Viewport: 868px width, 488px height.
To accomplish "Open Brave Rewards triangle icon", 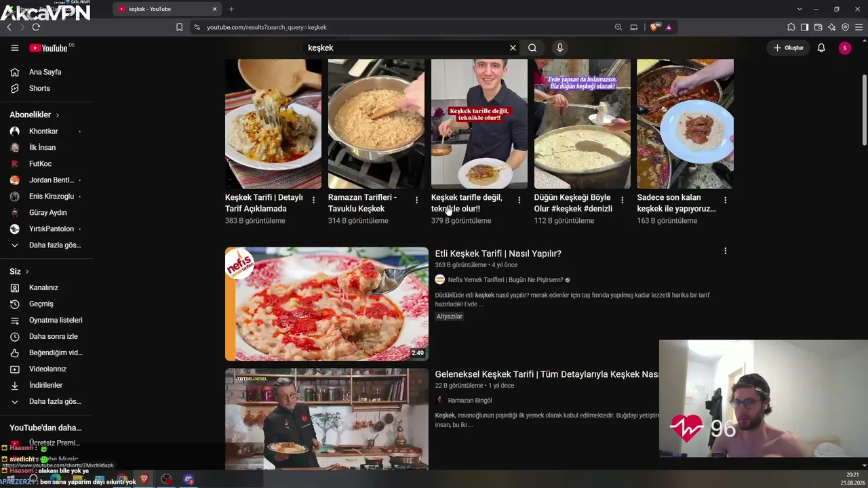I will [669, 27].
